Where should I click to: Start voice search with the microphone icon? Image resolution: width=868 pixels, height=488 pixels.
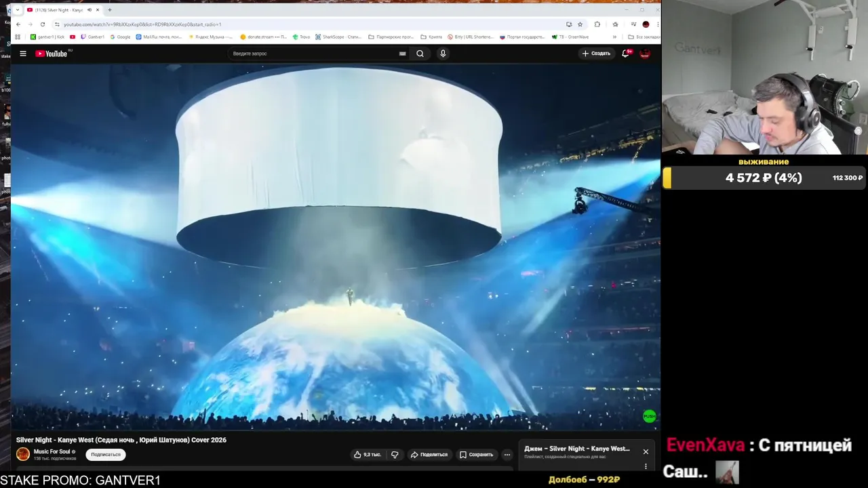pos(443,54)
